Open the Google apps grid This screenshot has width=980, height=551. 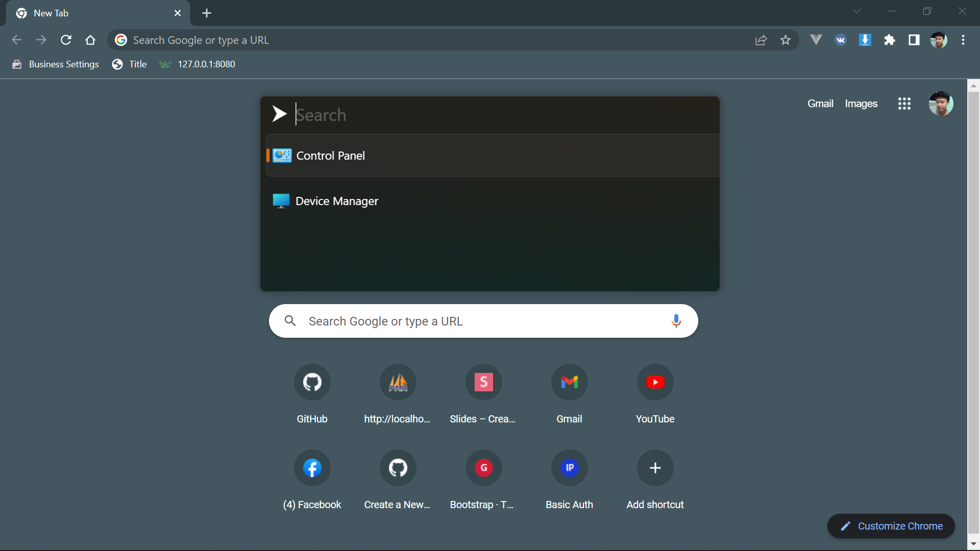[x=904, y=104]
